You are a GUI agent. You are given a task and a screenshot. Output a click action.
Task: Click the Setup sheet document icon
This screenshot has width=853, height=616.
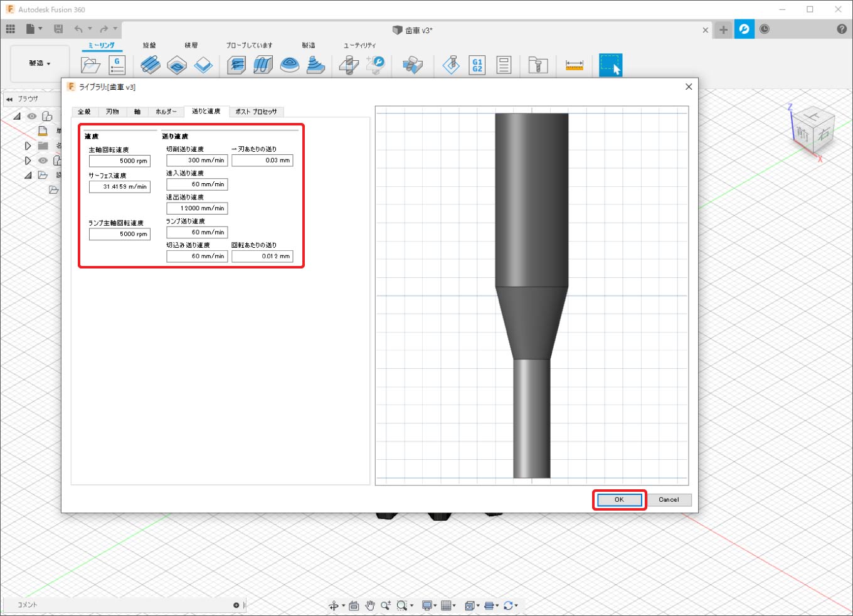tap(504, 65)
